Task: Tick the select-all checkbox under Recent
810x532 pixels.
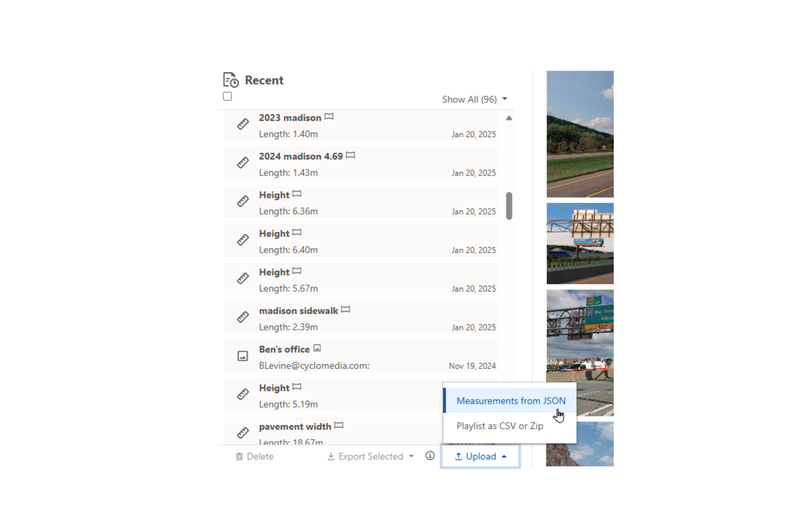Action: coord(228,97)
